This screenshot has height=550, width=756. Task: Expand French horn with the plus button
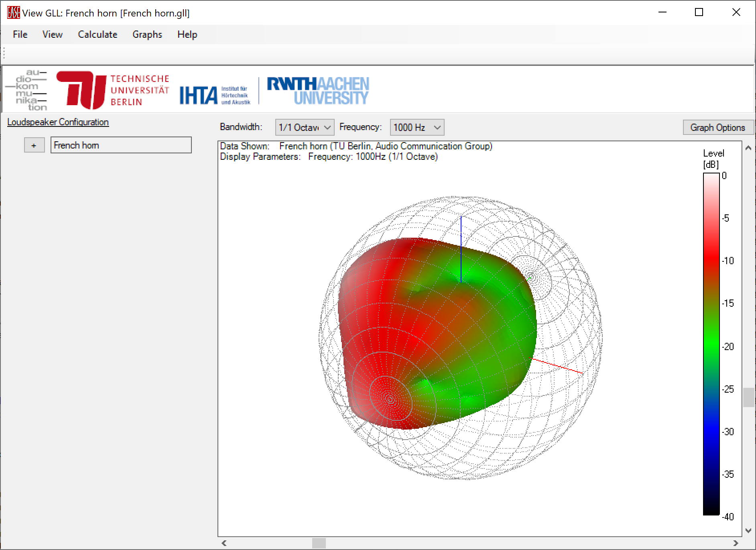[x=34, y=145]
